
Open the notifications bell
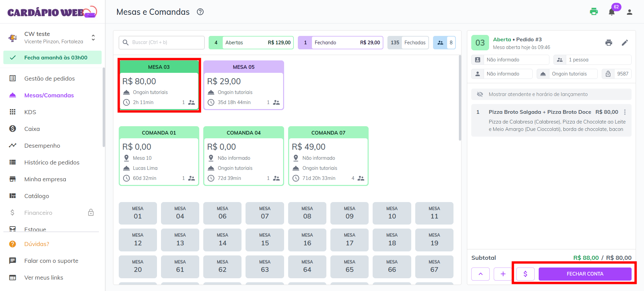pos(611,12)
